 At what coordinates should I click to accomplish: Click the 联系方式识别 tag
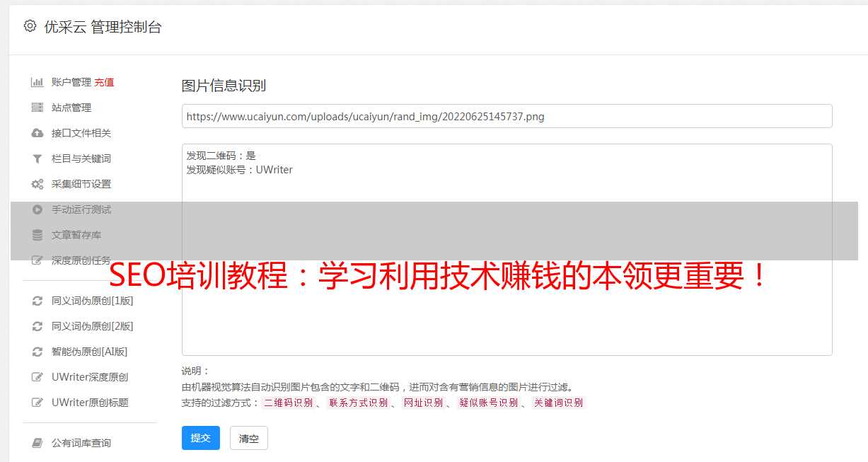pyautogui.click(x=358, y=403)
